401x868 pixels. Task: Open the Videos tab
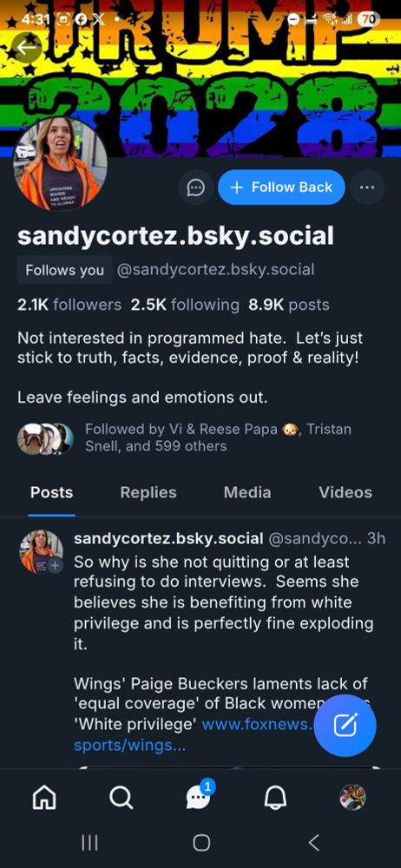coord(345,492)
